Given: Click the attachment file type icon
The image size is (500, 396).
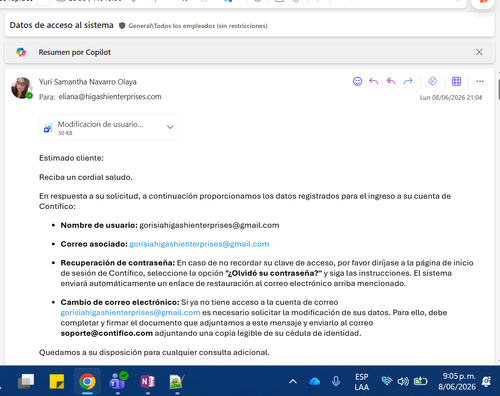Looking at the screenshot, I should click(48, 128).
